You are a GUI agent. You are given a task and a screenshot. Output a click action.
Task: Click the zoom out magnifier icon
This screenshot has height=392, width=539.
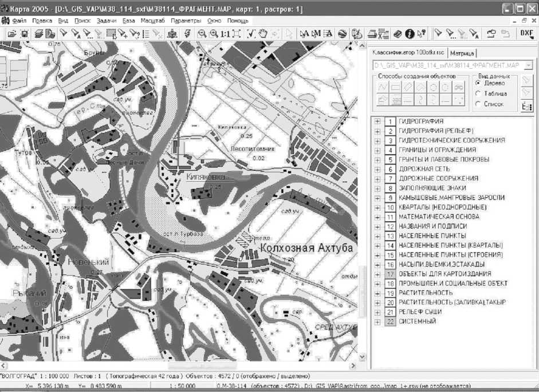(202, 34)
